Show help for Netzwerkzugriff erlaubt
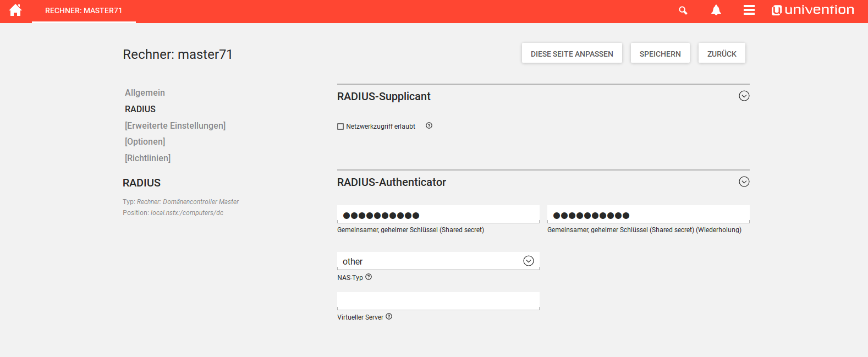The width and height of the screenshot is (868, 357). (429, 126)
